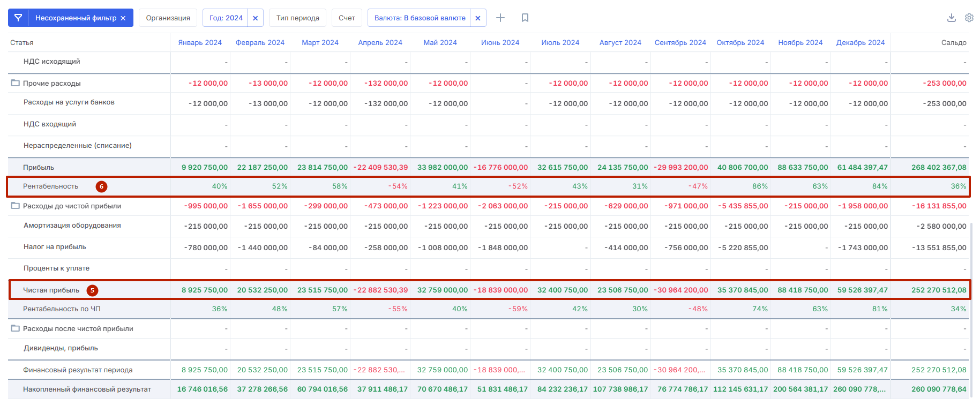980x405 pixels.
Task: Open the Сентябрь 2024 column header
Action: (x=680, y=43)
